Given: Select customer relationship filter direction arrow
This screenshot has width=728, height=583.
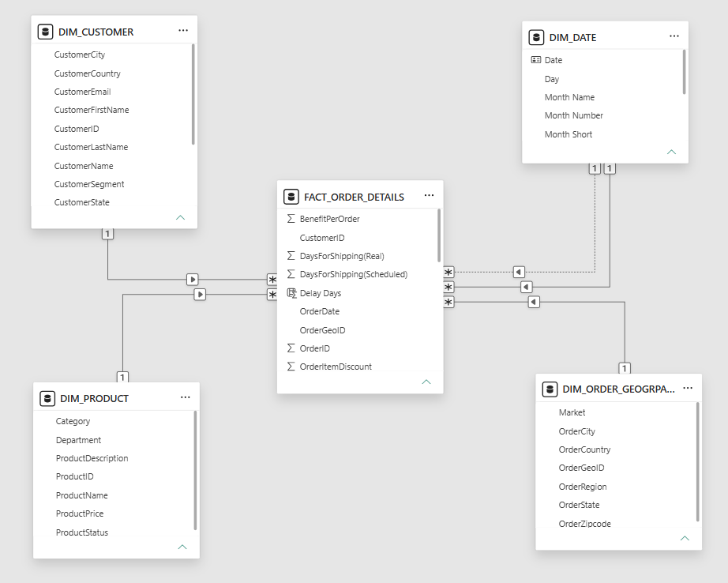Looking at the screenshot, I should tap(193, 279).
